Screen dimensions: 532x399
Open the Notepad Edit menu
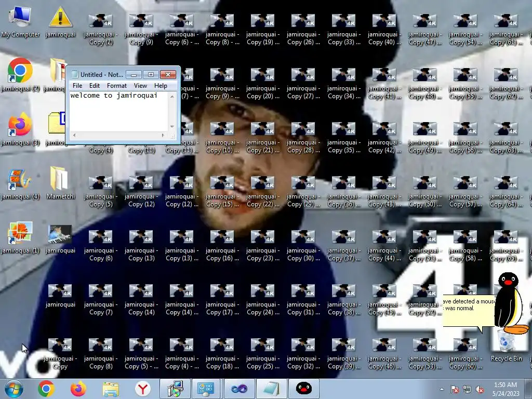pos(95,86)
